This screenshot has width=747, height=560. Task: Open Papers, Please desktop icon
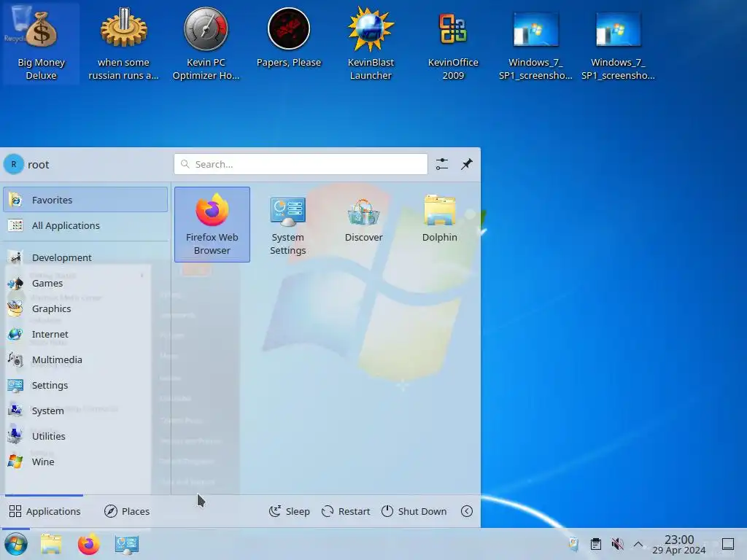tap(289, 38)
